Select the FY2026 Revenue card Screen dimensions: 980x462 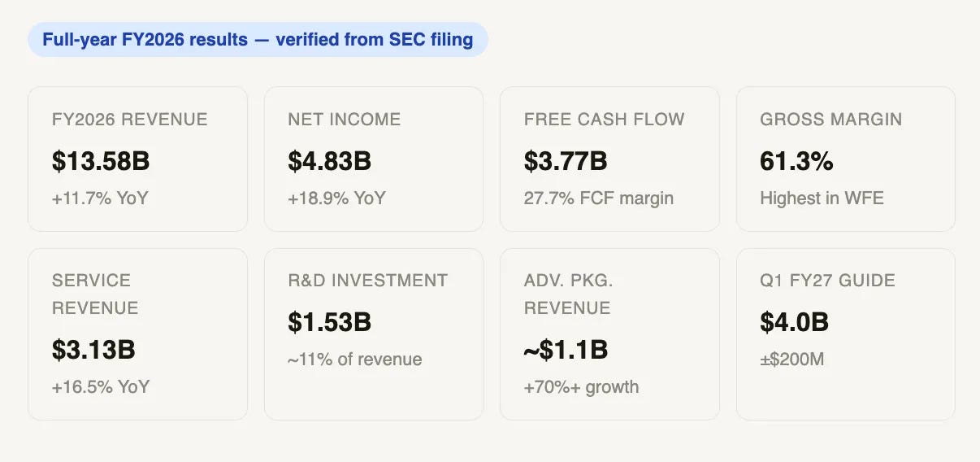click(x=137, y=159)
